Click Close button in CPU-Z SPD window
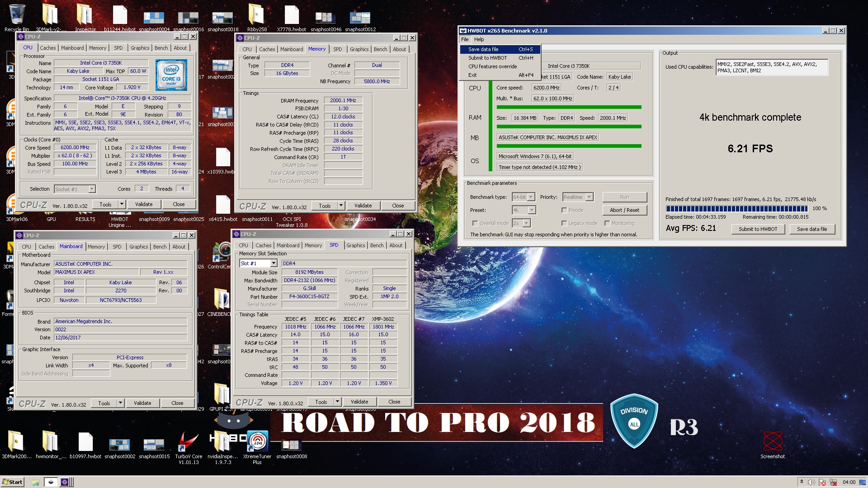This screenshot has width=868, height=488. (x=394, y=402)
